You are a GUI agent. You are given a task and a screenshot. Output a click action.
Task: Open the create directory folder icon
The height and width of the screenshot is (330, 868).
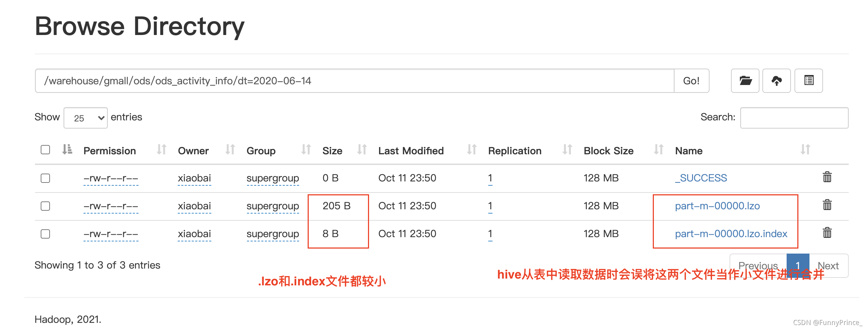pos(745,81)
